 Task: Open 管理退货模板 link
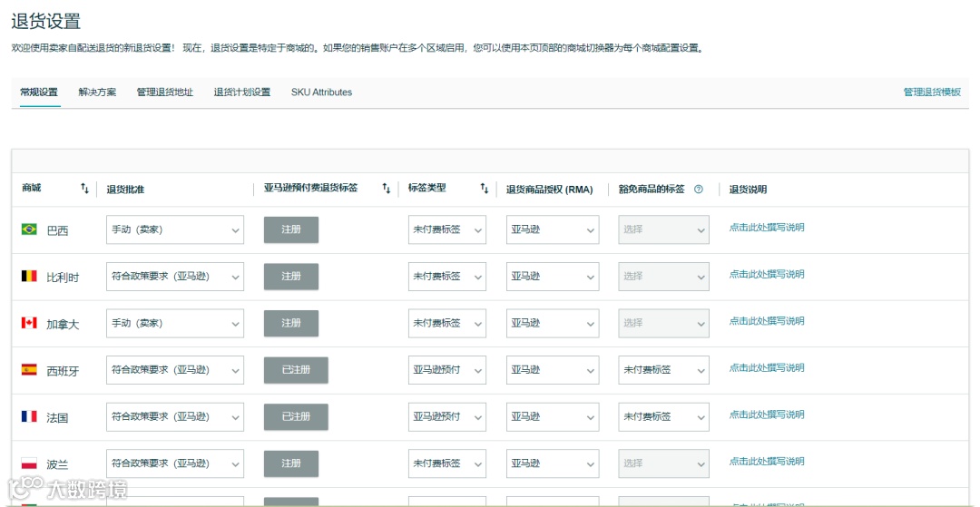click(x=932, y=93)
